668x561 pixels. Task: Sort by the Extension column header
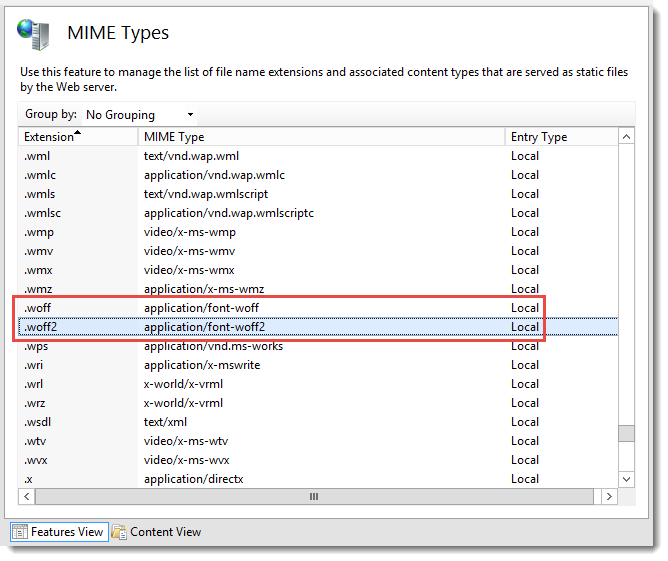click(78, 137)
